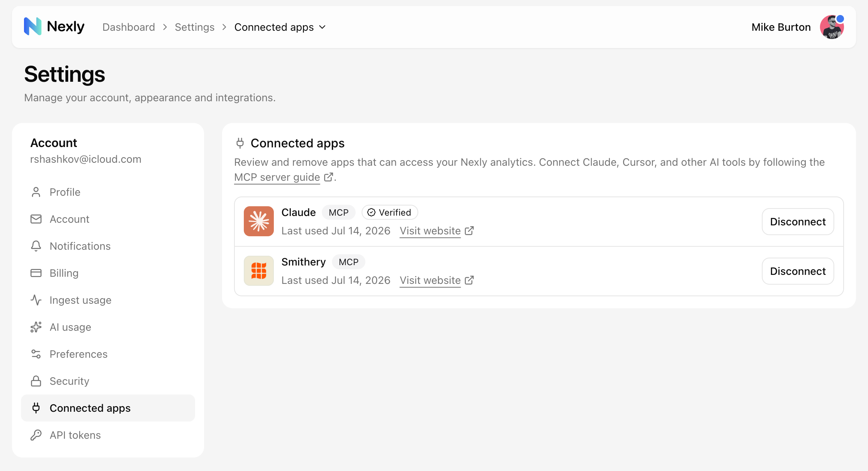Click the Nexly wordmark text
The height and width of the screenshot is (471, 868).
coord(66,27)
